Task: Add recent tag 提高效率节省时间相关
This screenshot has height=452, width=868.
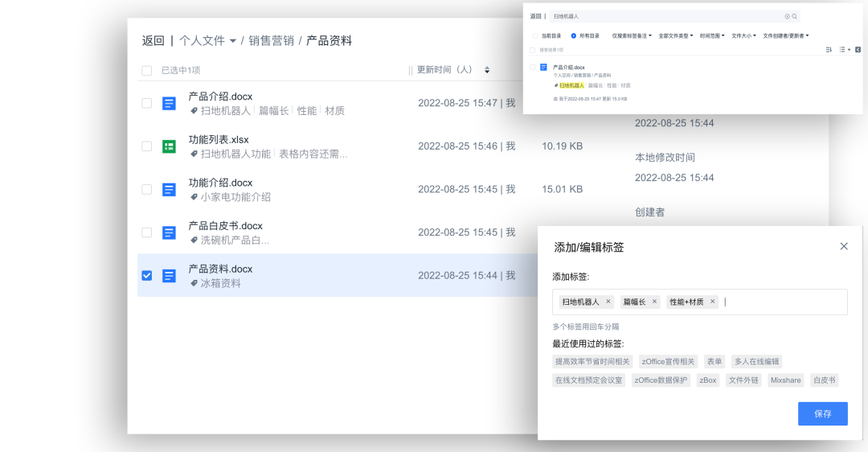Action: click(x=592, y=362)
